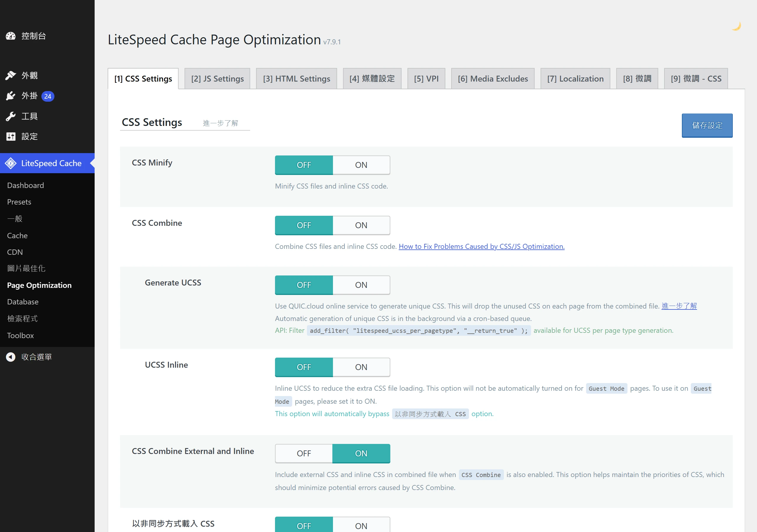Stay on the [1] CSS Settings tab
757x532 pixels.
143,79
